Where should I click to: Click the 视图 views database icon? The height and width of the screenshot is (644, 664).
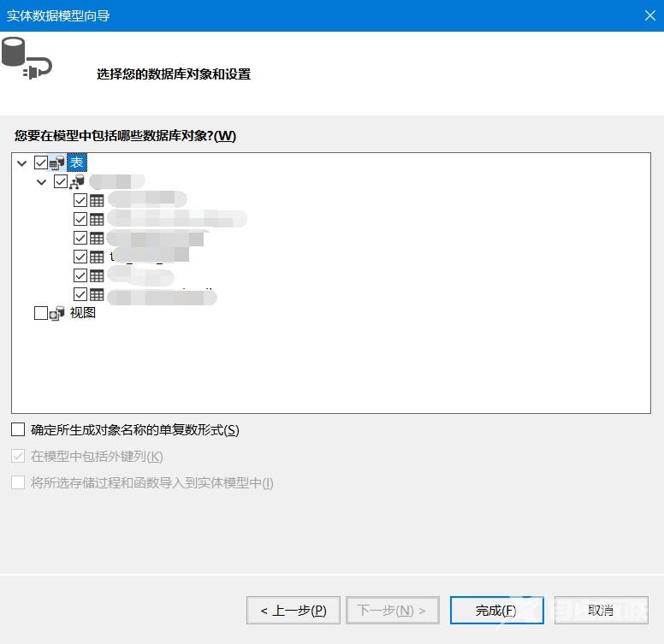click(57, 313)
